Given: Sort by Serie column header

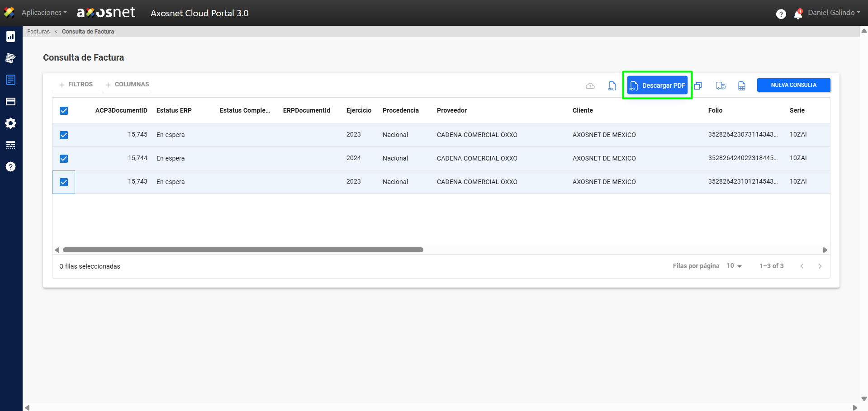Looking at the screenshot, I should (x=797, y=110).
